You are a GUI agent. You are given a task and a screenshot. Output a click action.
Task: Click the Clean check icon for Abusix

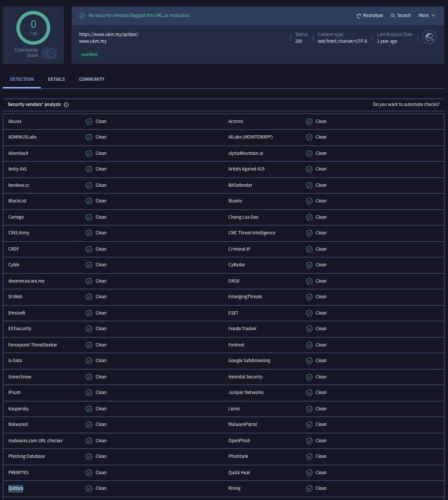[x=89, y=122]
